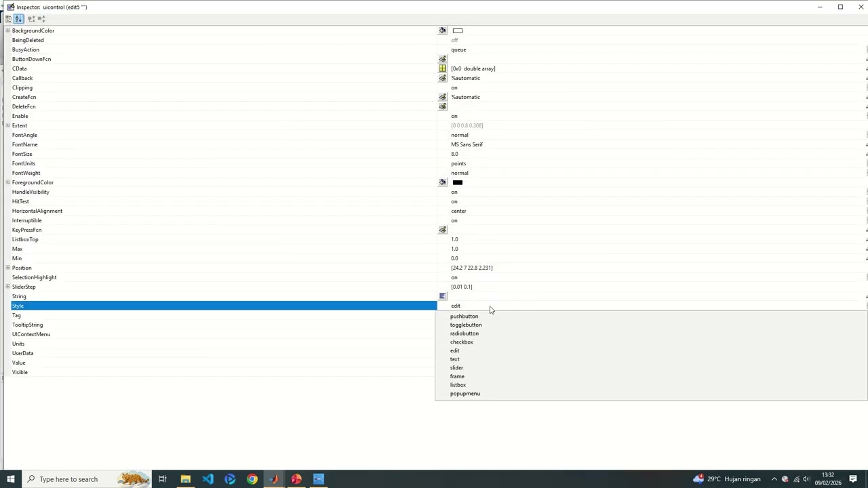
Task: Select the Visible property row
Action: tap(224, 372)
